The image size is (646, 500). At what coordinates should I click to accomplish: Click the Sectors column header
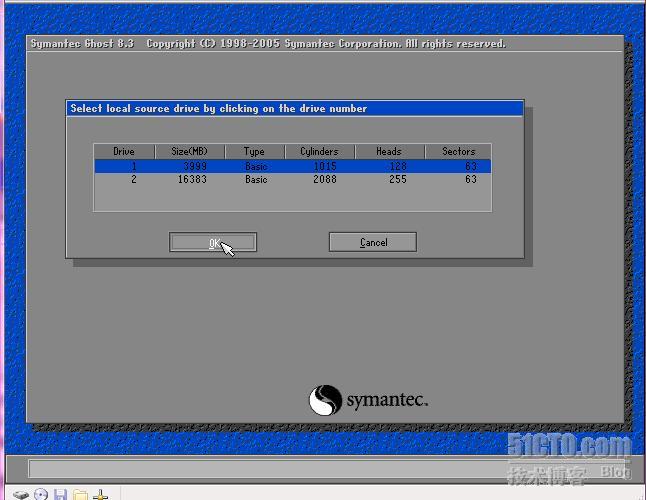[x=458, y=152]
